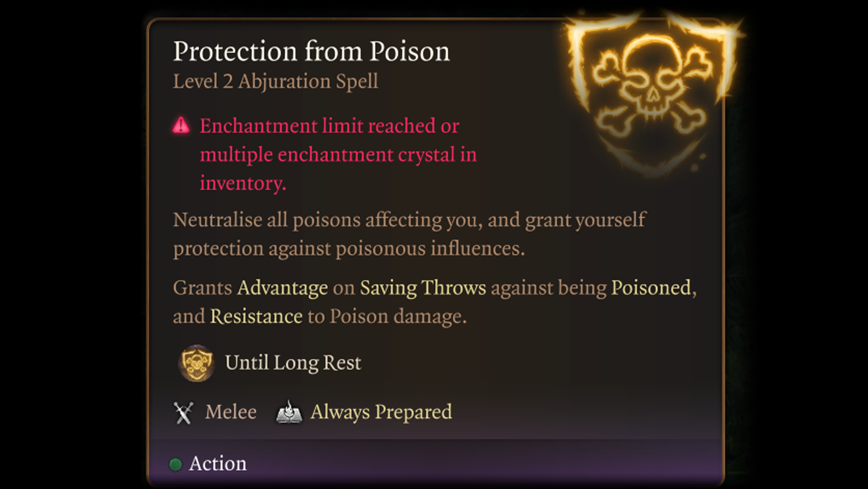Screen dimensions: 868x489
Task: Click the Always Prepared label
Action: tap(381, 412)
